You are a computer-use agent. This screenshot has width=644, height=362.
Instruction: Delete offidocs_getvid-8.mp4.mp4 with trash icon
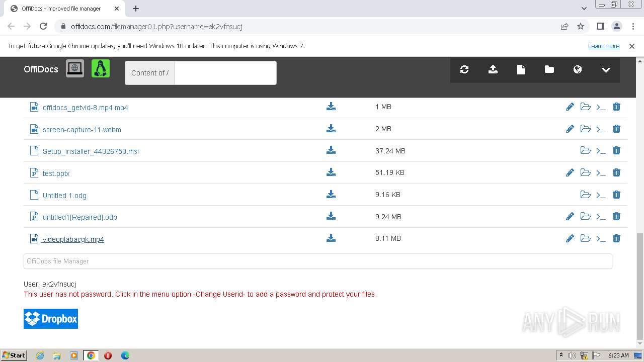(616, 107)
